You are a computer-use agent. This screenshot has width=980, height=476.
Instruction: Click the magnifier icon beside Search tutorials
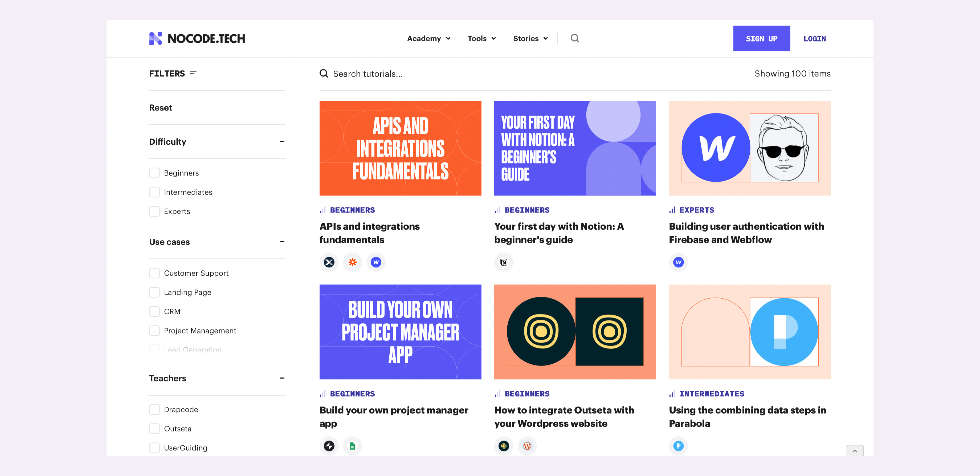324,74
